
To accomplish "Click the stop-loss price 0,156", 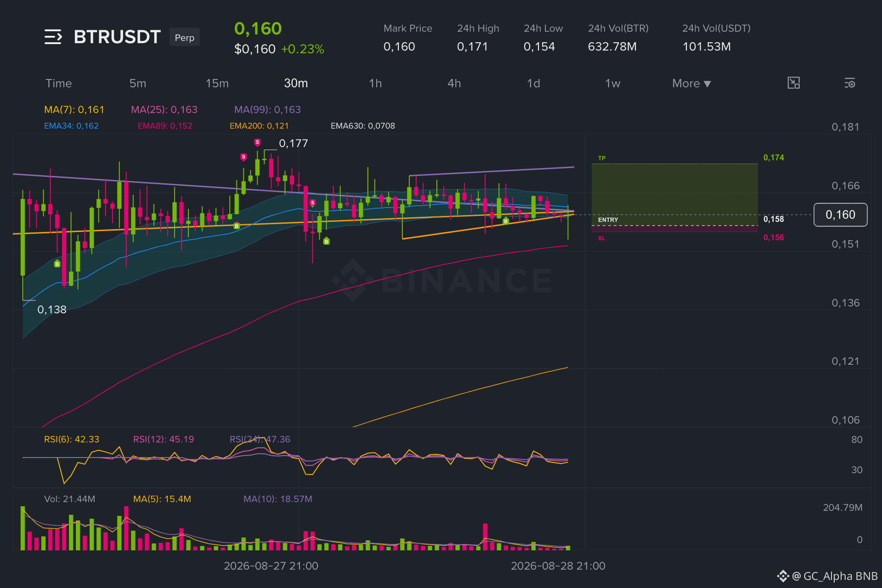I will (x=774, y=237).
